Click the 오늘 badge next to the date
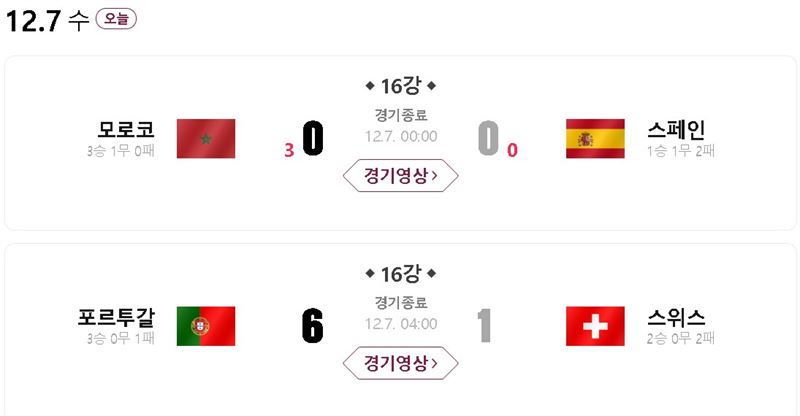 point(116,19)
